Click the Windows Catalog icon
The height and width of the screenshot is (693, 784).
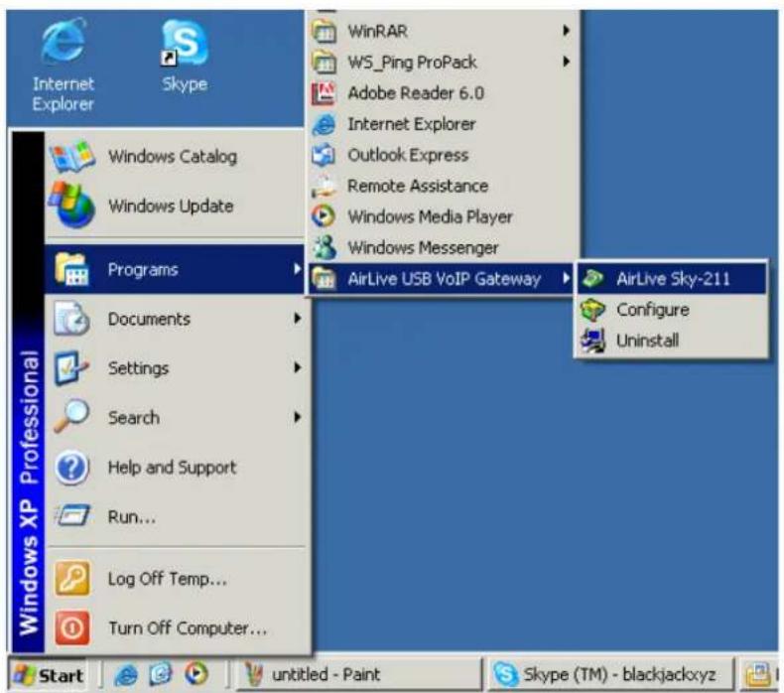pyautogui.click(x=72, y=156)
